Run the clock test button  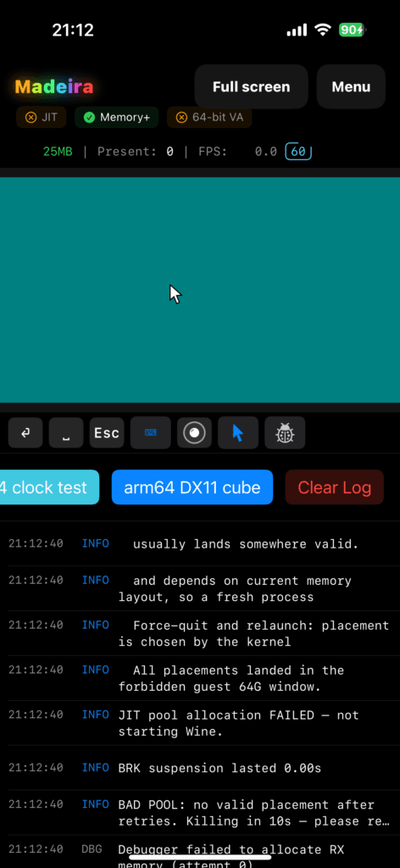point(48,487)
